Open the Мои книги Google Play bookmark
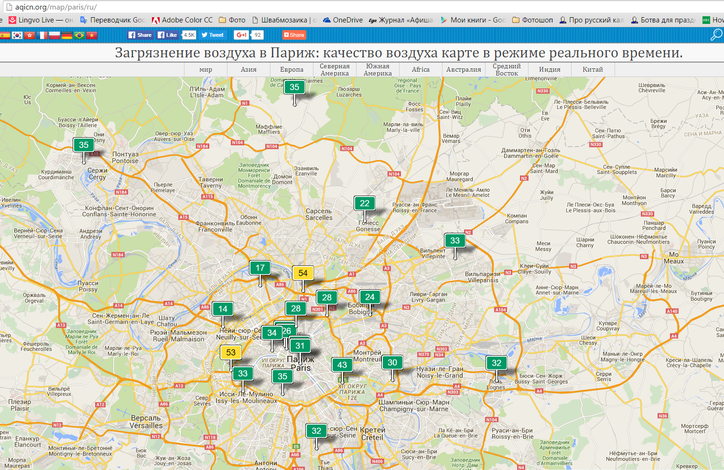724x470 pixels. (x=473, y=20)
